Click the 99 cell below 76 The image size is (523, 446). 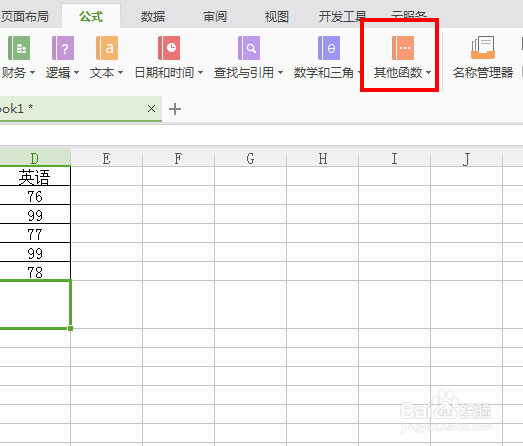click(x=35, y=214)
